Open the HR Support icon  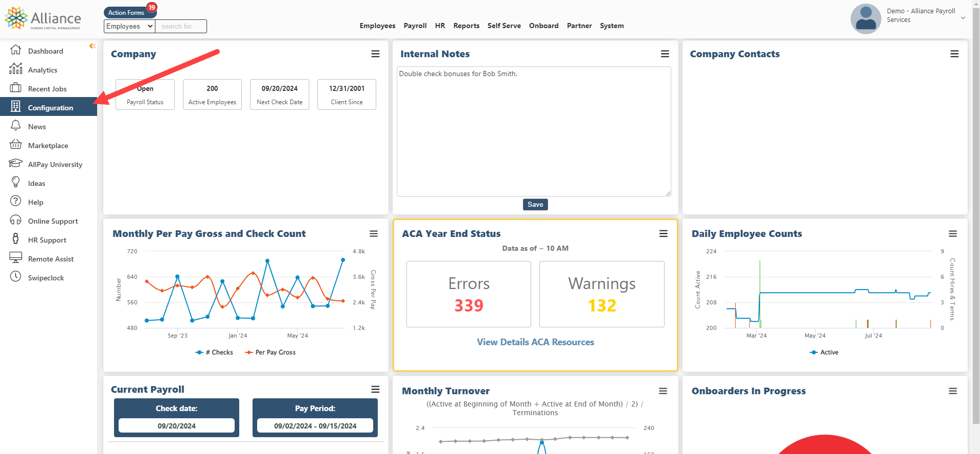16,239
